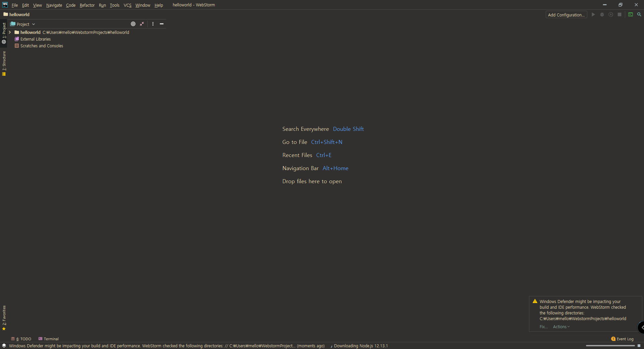Toggle the Structure side tool tab
The width and height of the screenshot is (644, 349).
(x=4, y=63)
